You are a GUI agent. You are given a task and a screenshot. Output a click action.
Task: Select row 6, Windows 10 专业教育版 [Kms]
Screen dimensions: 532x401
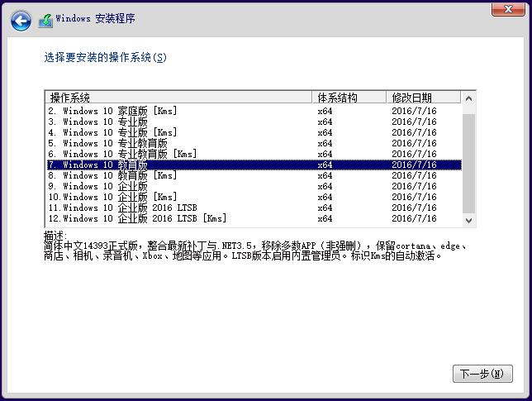point(254,154)
